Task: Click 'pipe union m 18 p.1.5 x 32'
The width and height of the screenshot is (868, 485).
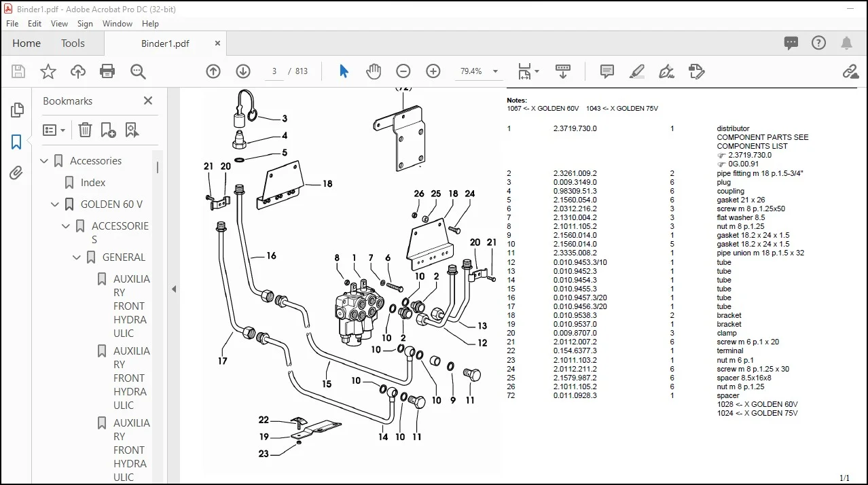Action: [x=760, y=253]
